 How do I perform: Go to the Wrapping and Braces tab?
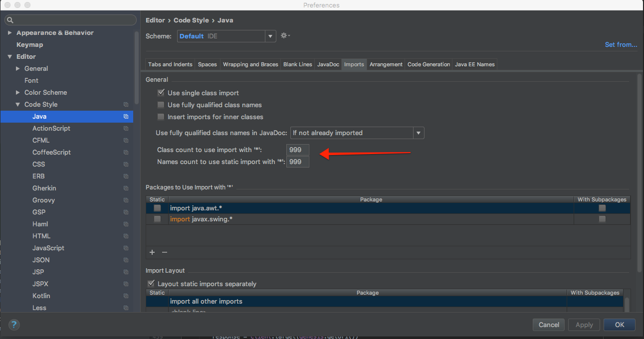(250, 64)
